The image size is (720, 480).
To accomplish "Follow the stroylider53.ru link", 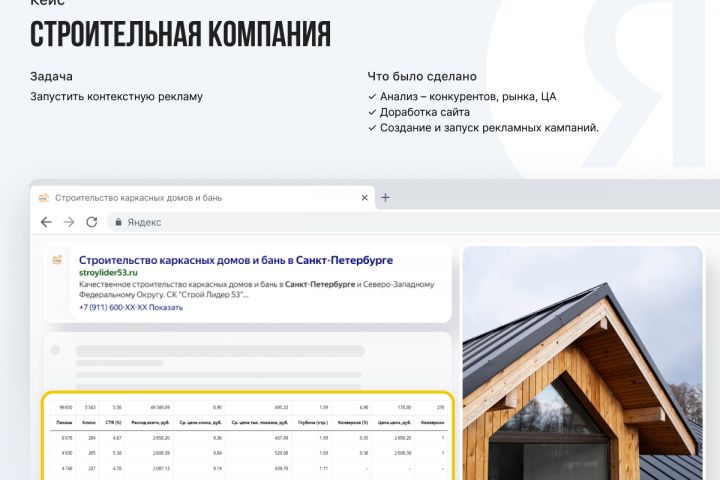I will 108,272.
